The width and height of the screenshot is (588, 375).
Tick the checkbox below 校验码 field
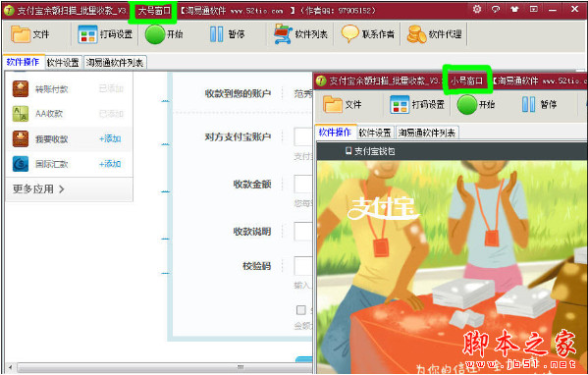pyautogui.click(x=301, y=310)
